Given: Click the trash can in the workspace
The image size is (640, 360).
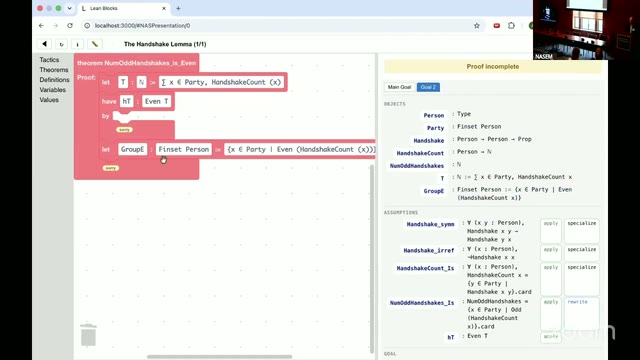Looking at the screenshot, I should [x=88, y=335].
